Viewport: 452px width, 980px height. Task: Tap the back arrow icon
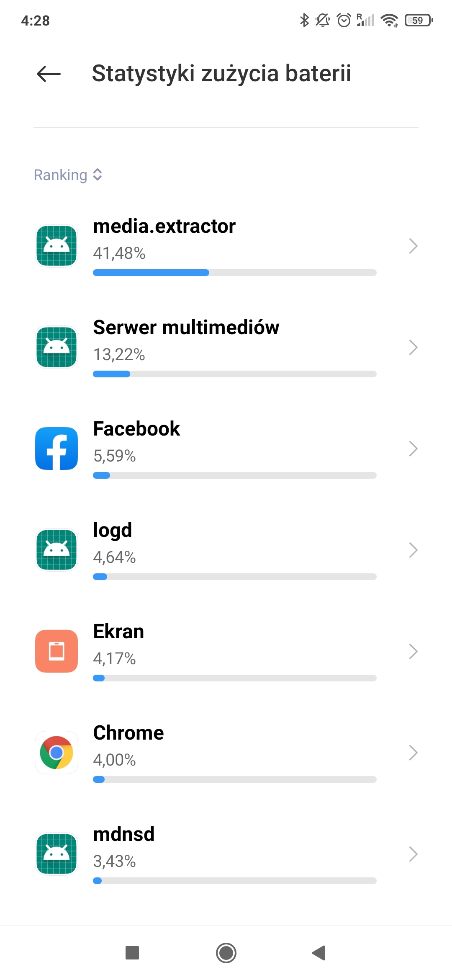point(49,74)
